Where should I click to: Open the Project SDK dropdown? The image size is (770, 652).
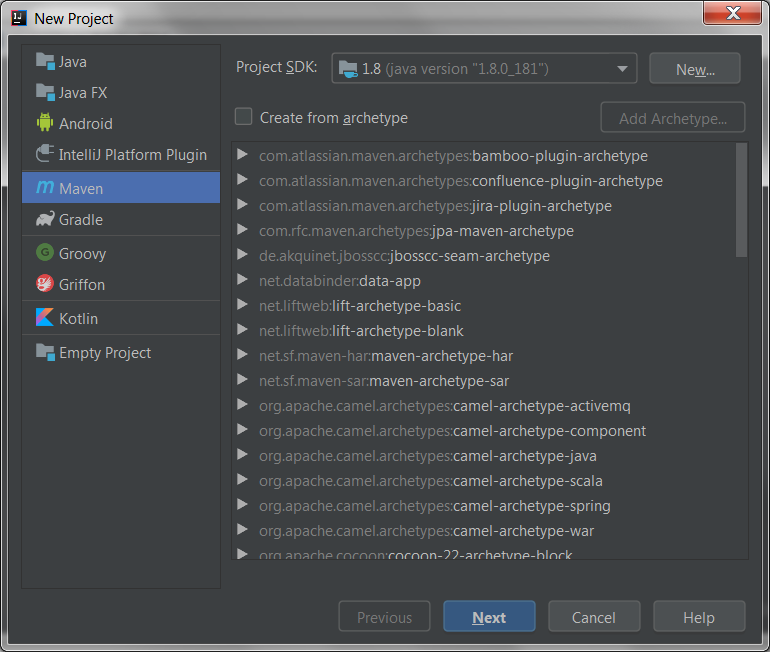coord(484,68)
